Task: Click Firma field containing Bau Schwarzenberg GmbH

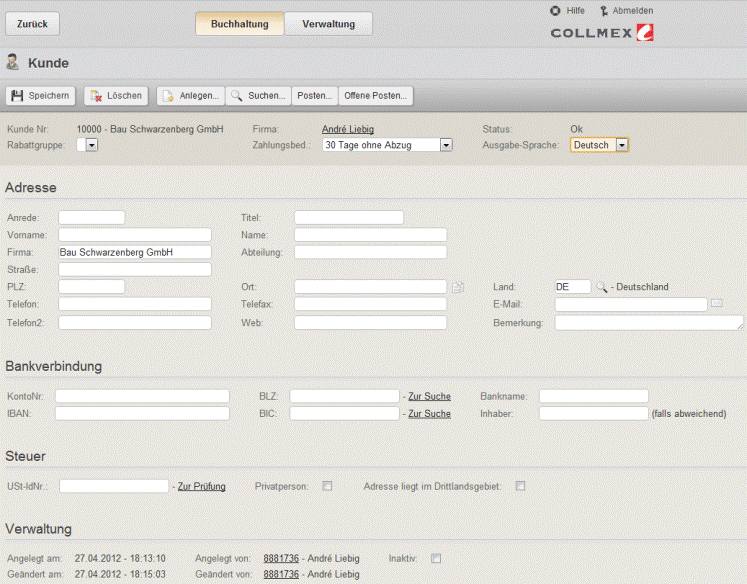Action: [x=135, y=252]
